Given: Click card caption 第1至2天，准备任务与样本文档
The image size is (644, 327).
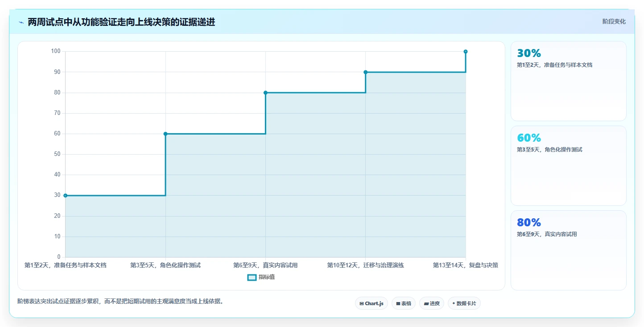Looking at the screenshot, I should (x=554, y=65).
